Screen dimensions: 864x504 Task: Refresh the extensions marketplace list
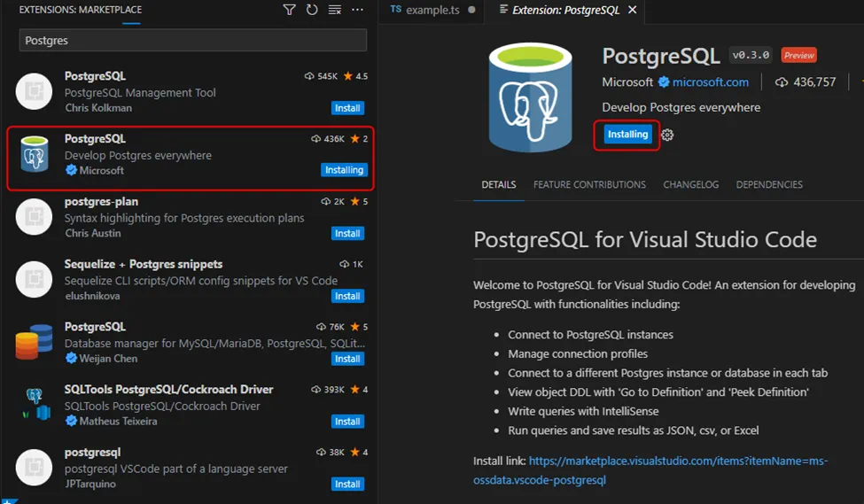pyautogui.click(x=312, y=10)
